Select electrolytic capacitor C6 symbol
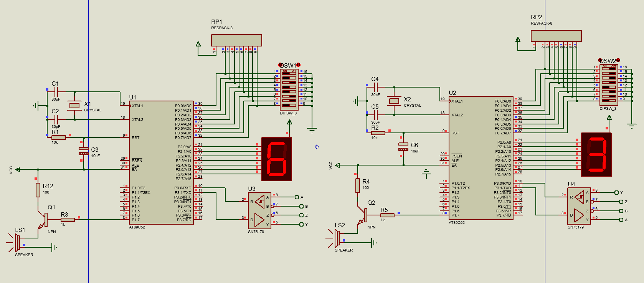Image resolution: width=644 pixels, height=283 pixels. click(x=403, y=146)
